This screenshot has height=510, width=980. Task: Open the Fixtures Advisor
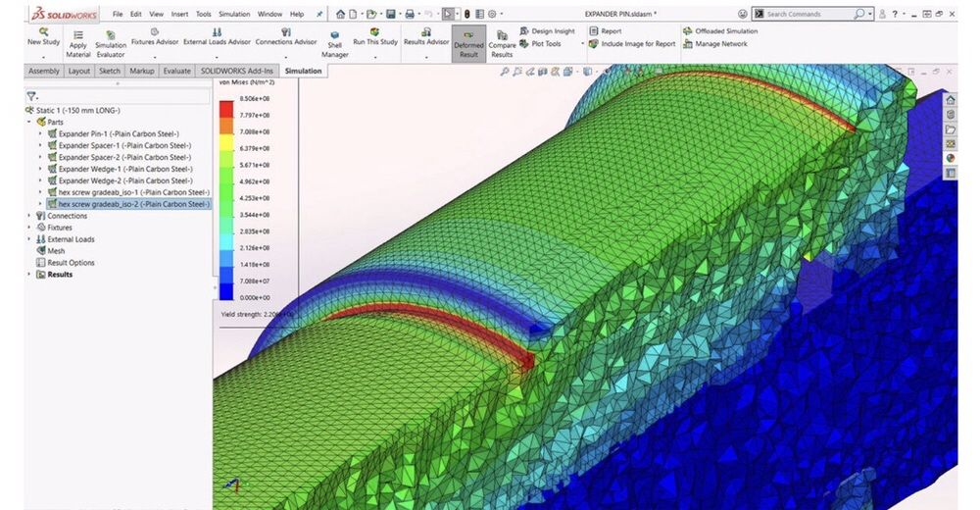[155, 37]
